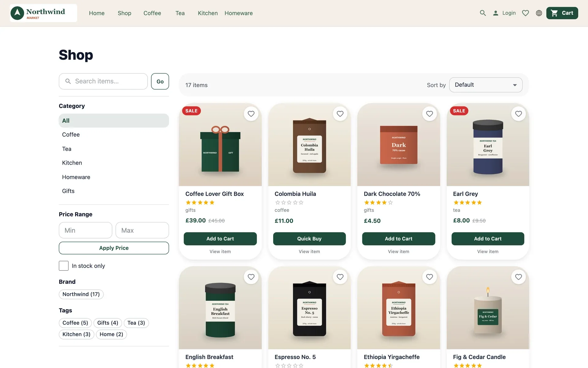Click the Max price field
This screenshot has height=368, width=588.
(x=142, y=230)
